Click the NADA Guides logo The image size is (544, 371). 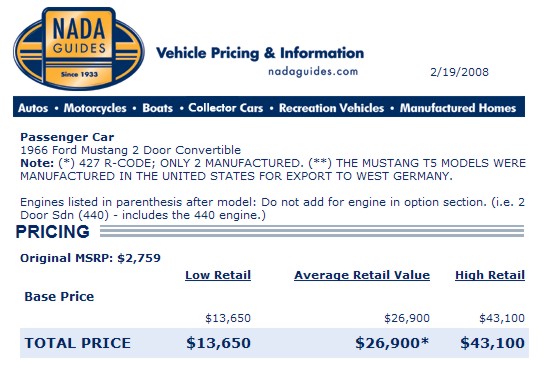[x=79, y=49]
